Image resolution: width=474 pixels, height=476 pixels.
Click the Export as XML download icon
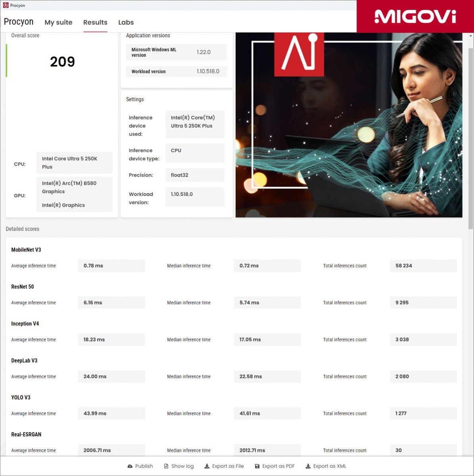coord(308,466)
